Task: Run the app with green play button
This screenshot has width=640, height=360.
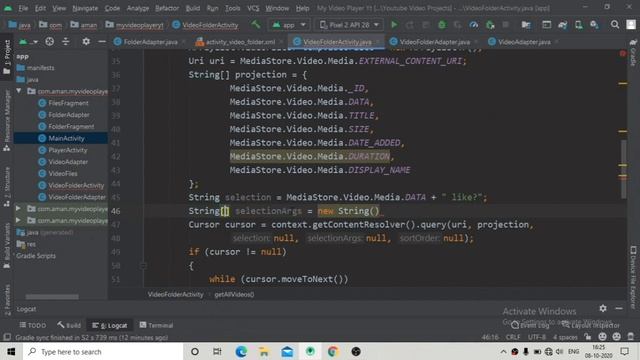Action: [394, 25]
